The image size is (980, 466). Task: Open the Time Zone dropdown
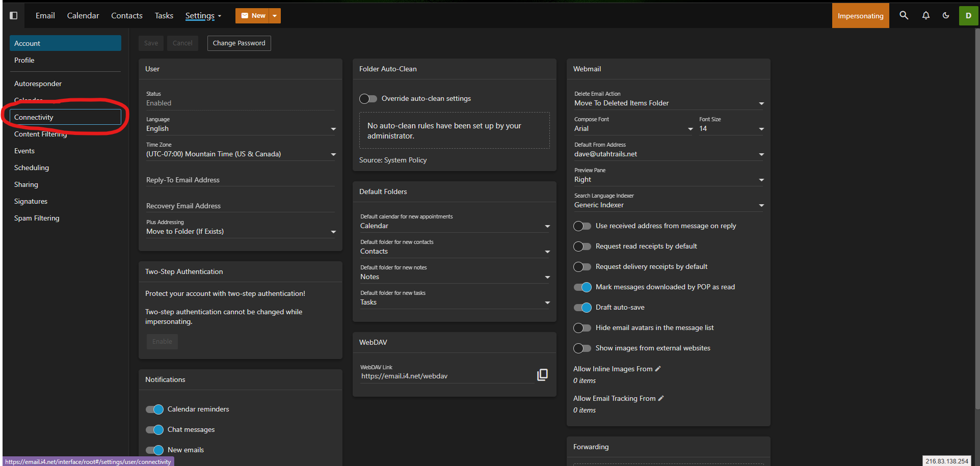click(x=240, y=154)
